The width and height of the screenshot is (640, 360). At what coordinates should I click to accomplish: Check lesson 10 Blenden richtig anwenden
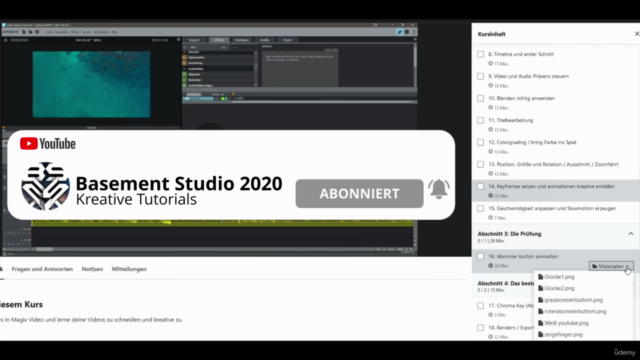pyautogui.click(x=480, y=98)
